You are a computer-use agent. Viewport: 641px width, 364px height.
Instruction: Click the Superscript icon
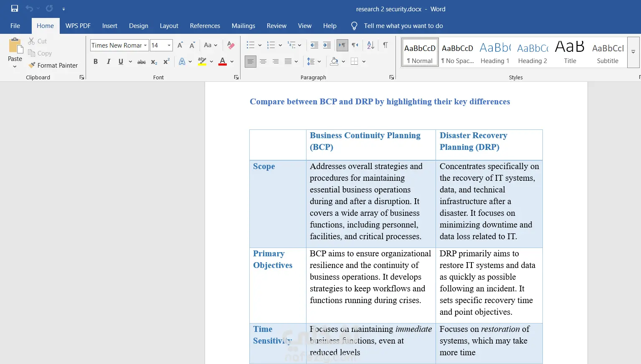166,62
